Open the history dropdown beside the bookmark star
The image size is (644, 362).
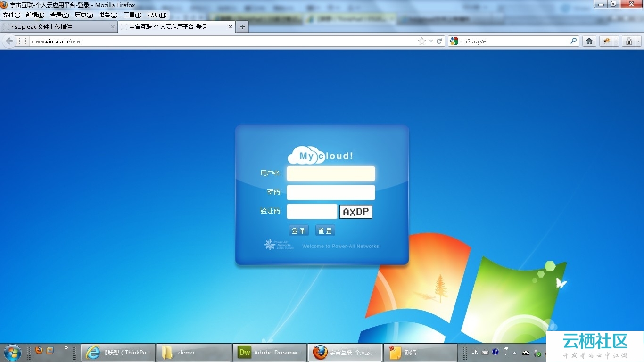tap(431, 41)
